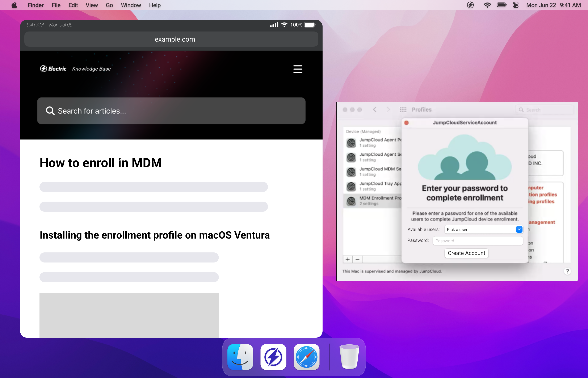Open Control Center in menu bar
The image size is (588, 378).
point(516,5)
